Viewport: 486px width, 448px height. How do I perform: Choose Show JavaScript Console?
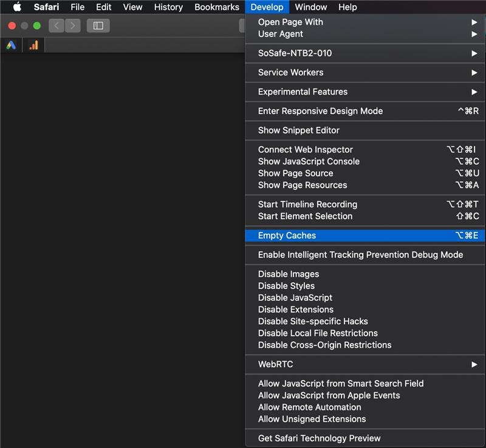click(x=309, y=161)
